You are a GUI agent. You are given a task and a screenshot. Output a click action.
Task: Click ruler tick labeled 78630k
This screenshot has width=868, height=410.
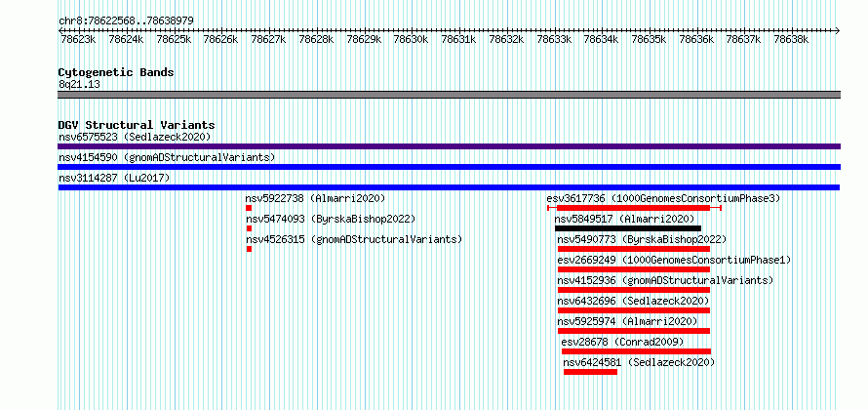click(x=412, y=39)
